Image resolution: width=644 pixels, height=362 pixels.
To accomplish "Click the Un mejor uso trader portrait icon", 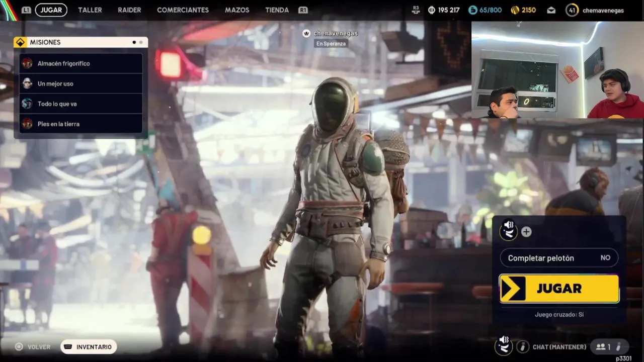I will pyautogui.click(x=27, y=83).
